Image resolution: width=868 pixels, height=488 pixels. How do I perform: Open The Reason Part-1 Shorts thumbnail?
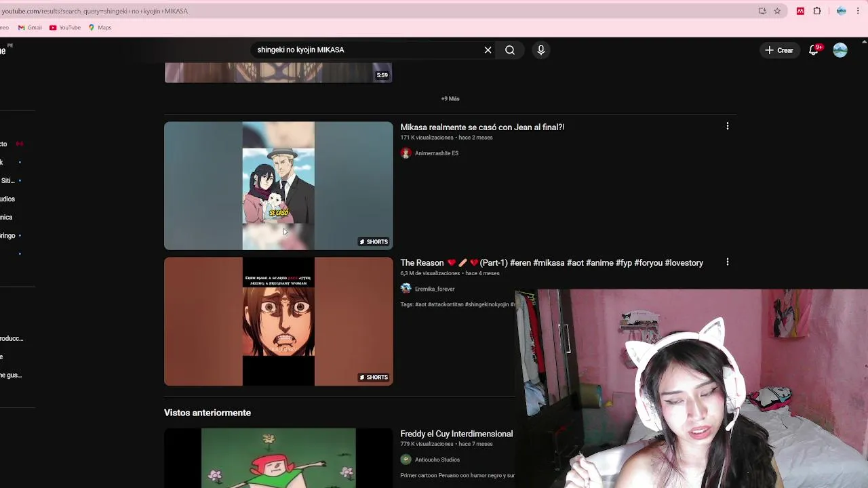point(278,321)
